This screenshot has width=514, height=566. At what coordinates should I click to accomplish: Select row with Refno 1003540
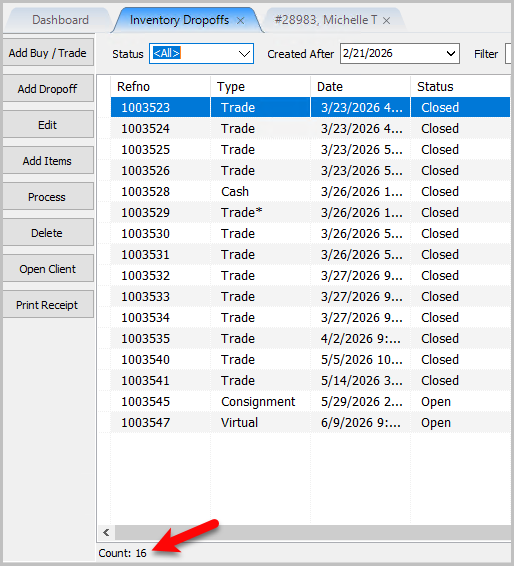(x=310, y=360)
